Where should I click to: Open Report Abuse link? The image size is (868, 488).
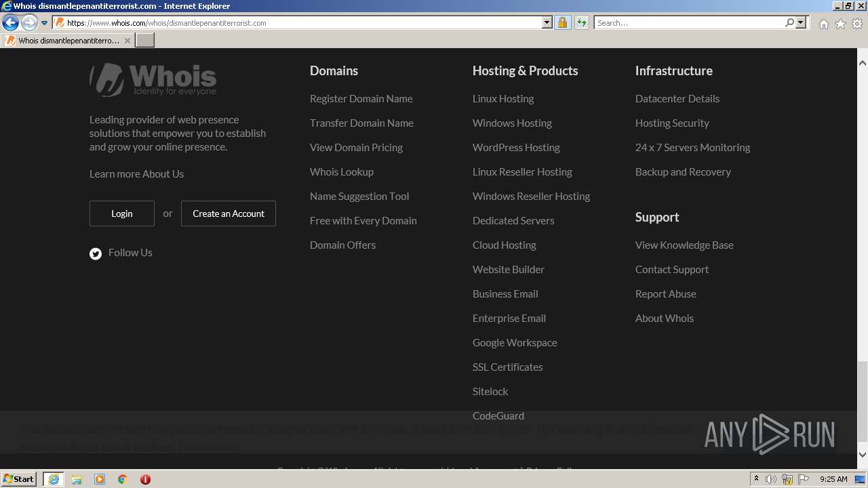(x=666, y=293)
